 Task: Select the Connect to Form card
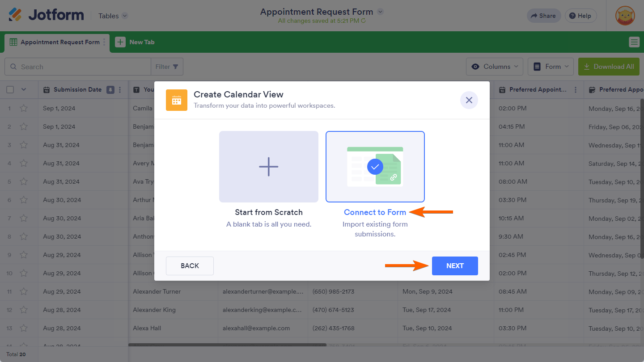(375, 167)
